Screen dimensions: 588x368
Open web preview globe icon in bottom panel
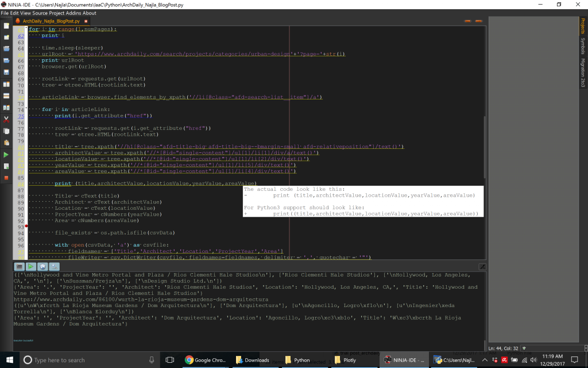tap(42, 267)
